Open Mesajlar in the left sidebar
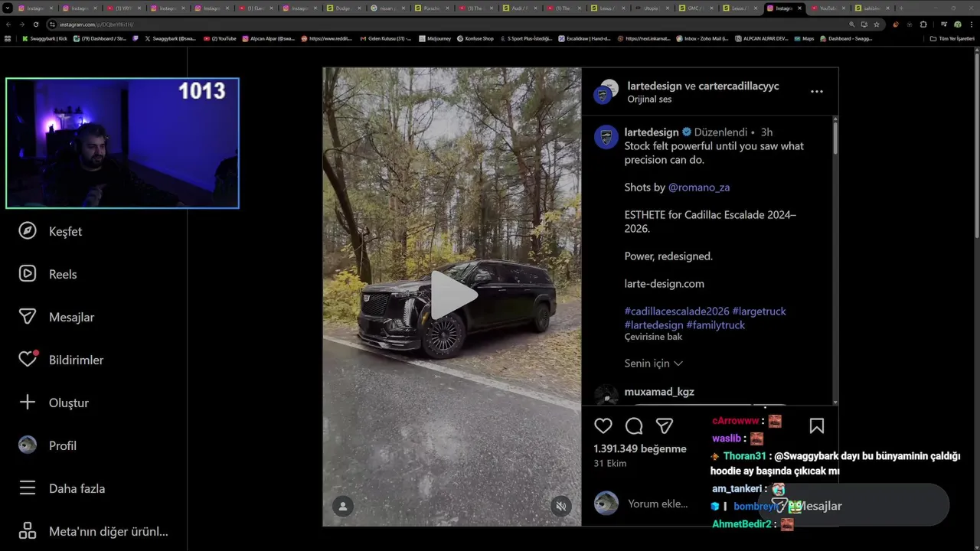 coord(57,317)
